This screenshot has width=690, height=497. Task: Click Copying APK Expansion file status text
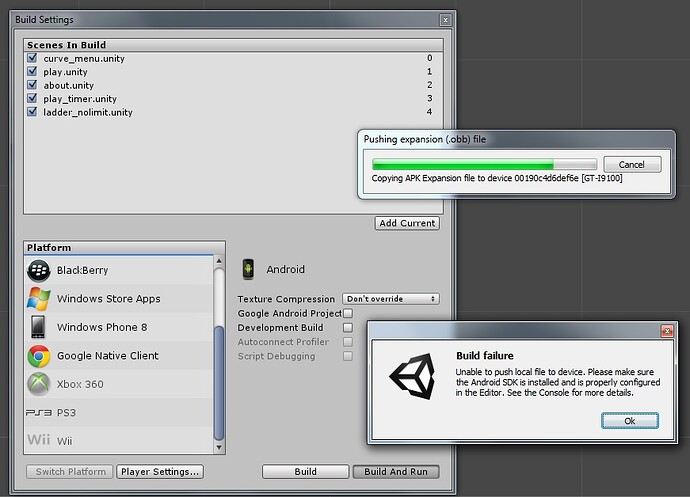497,178
